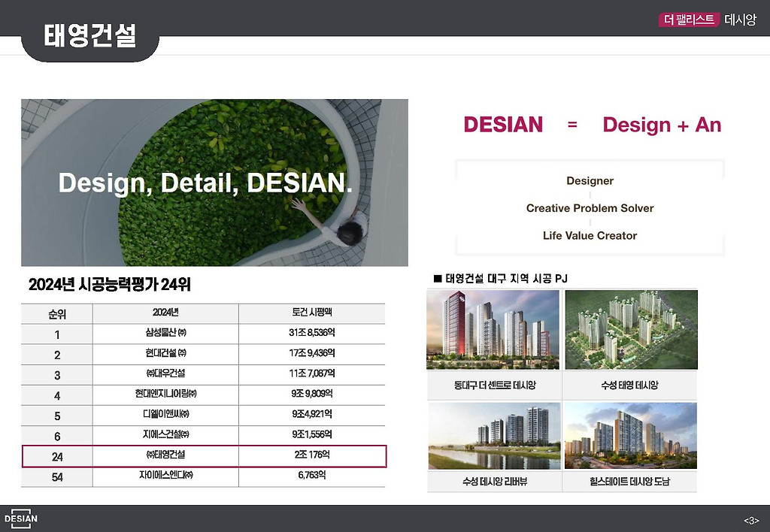Click the 수성 태영 데시앙 caption label
The width and height of the screenshot is (770, 532).
(x=629, y=385)
